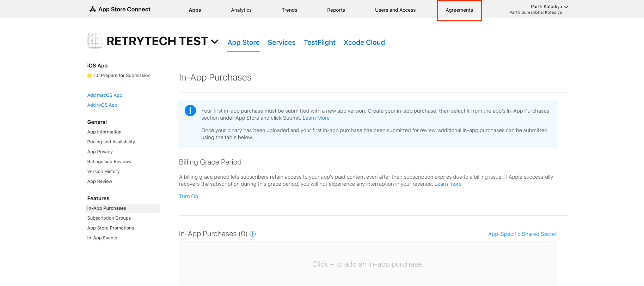Click the RETRYTECH TEST app icon placeholder
644x286 pixels.
(95, 41)
